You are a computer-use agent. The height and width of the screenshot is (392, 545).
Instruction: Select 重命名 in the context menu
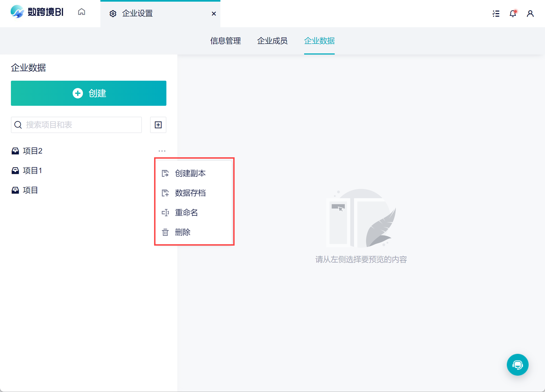click(186, 213)
